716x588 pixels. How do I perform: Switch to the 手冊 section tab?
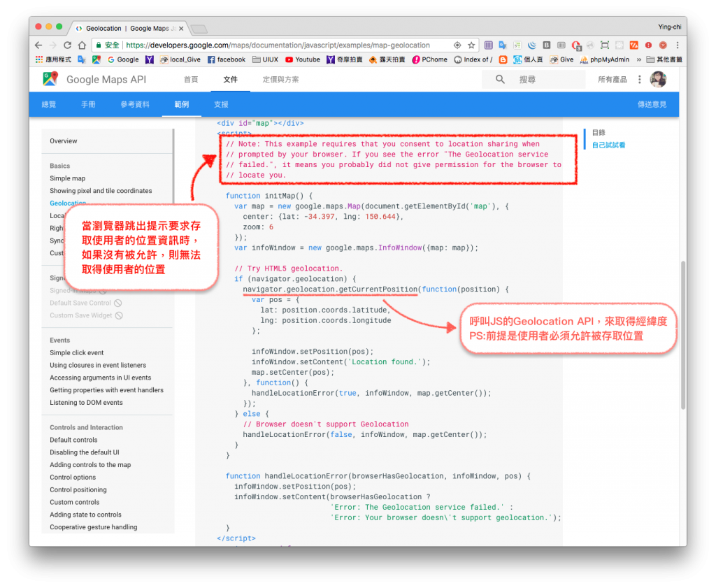88,104
